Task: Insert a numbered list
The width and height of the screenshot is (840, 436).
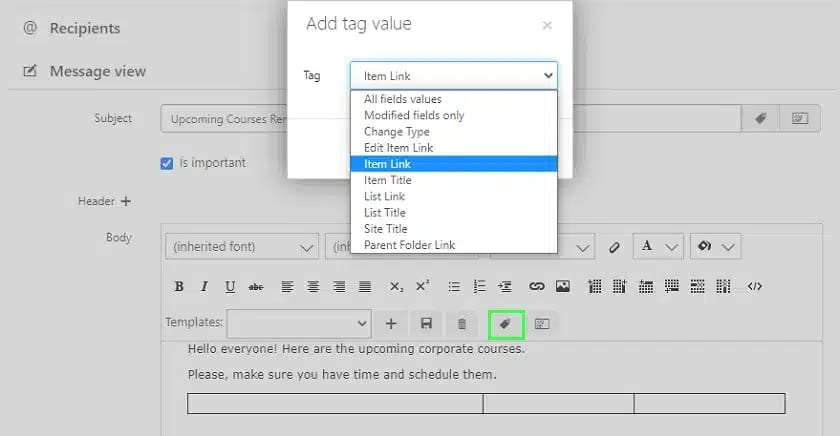Action: point(479,287)
